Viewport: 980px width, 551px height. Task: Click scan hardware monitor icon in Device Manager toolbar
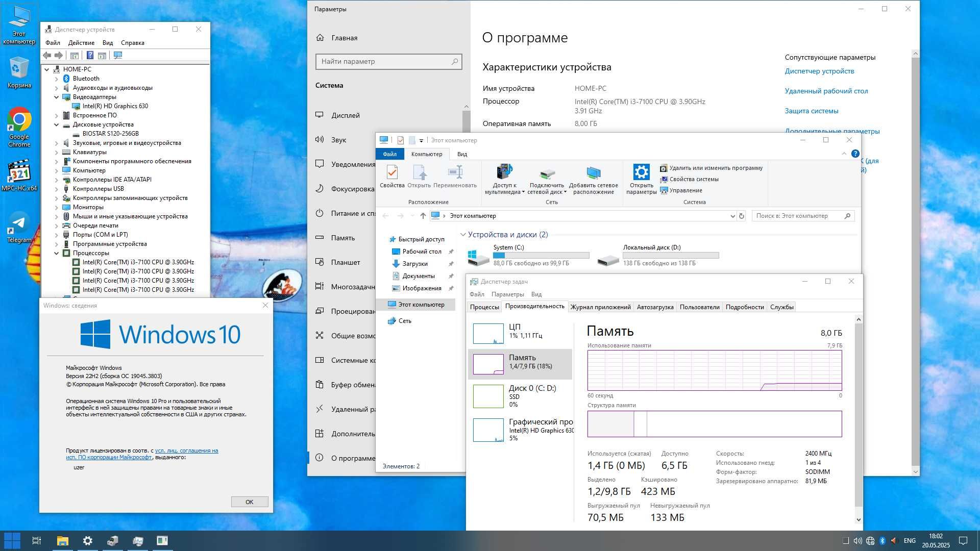click(118, 55)
